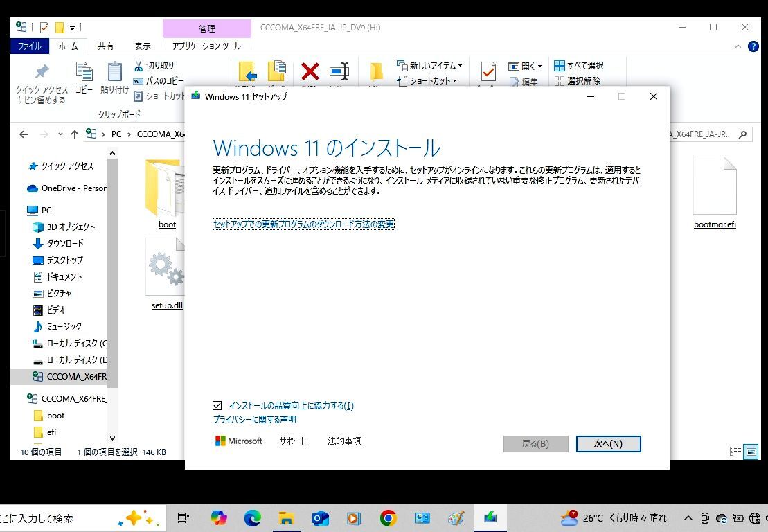
Task: Select ダウンロード in navigation pane
Action: 58,243
